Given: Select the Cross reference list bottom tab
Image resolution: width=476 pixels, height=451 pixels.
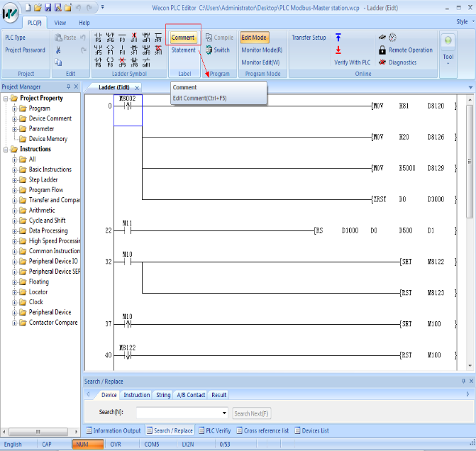Looking at the screenshot, I should tap(262, 430).
